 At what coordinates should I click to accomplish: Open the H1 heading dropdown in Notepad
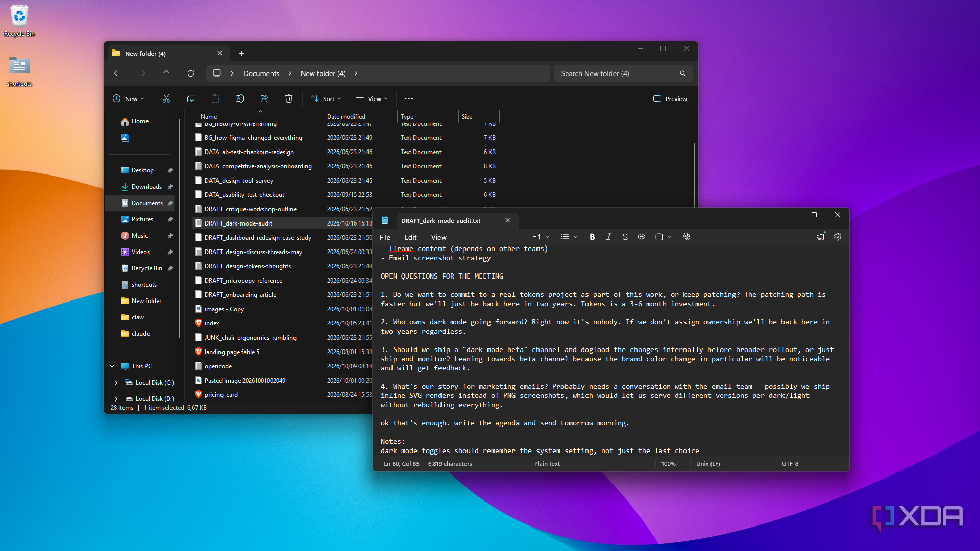pyautogui.click(x=541, y=237)
